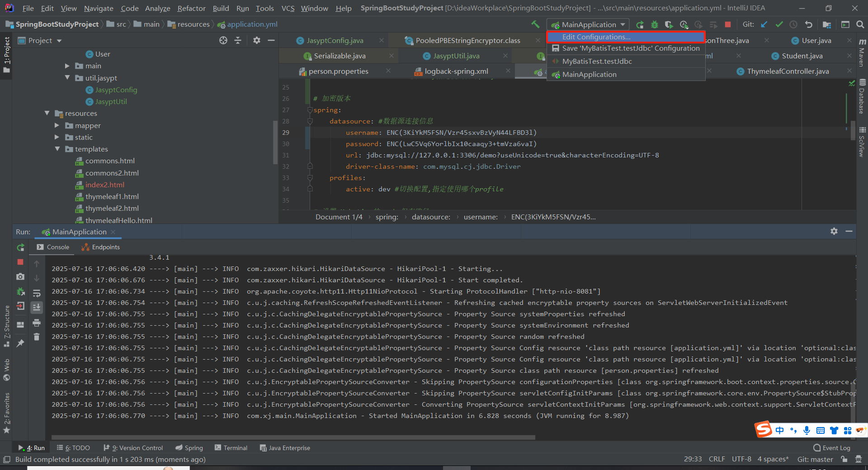
Task: Stop the running application in the top toolbar
Action: pos(728,24)
